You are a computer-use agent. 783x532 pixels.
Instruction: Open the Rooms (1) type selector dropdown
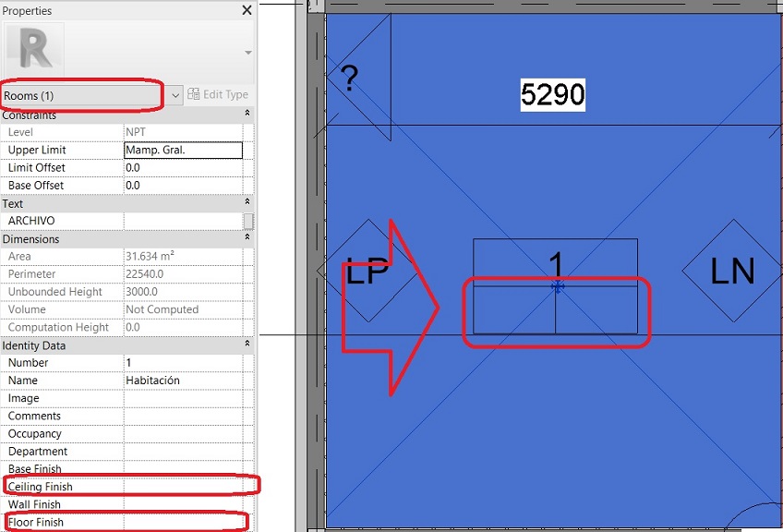click(x=176, y=94)
